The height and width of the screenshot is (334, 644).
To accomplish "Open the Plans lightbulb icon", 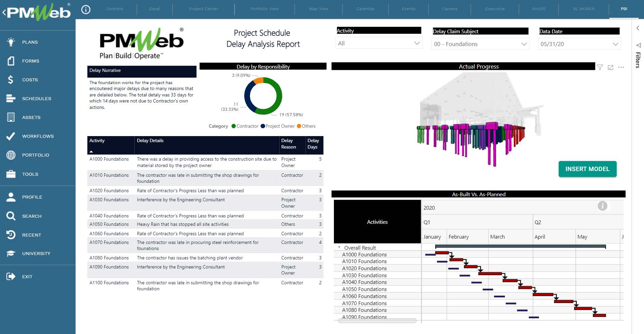I will [11, 42].
